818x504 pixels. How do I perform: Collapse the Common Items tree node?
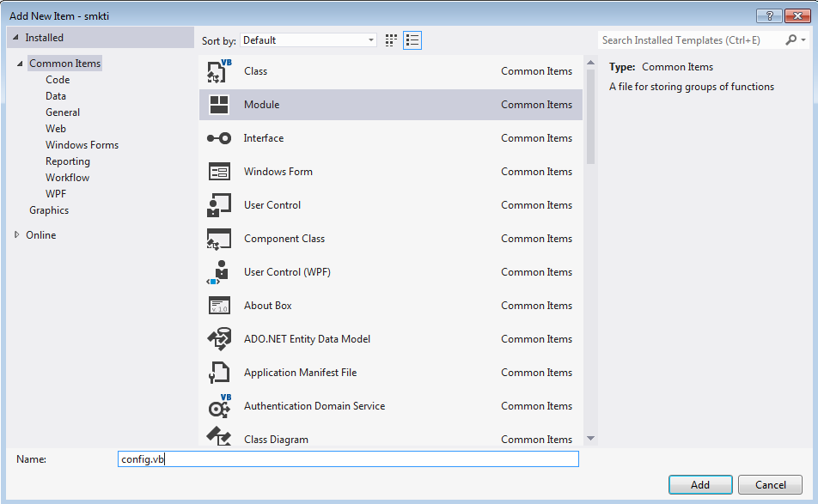[20, 64]
